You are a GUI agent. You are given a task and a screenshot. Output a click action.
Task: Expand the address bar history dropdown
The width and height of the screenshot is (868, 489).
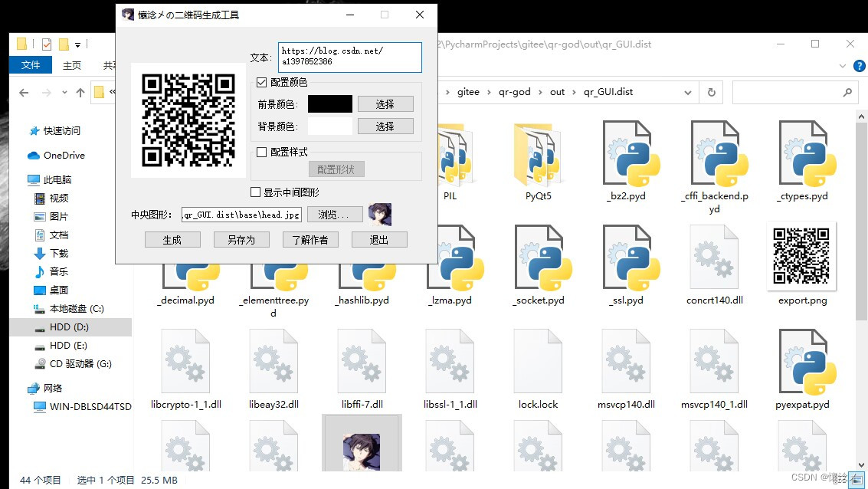[687, 93]
